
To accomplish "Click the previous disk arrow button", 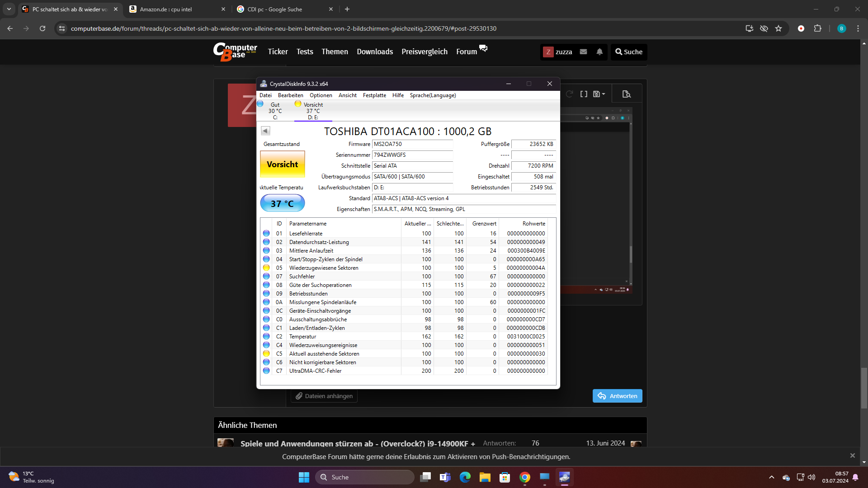I will (265, 131).
